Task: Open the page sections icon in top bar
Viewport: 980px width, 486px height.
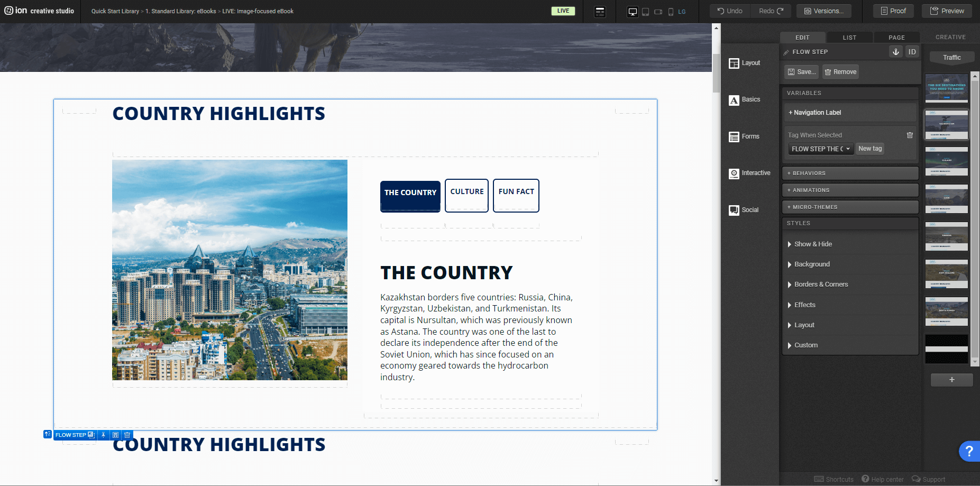Action: (600, 12)
